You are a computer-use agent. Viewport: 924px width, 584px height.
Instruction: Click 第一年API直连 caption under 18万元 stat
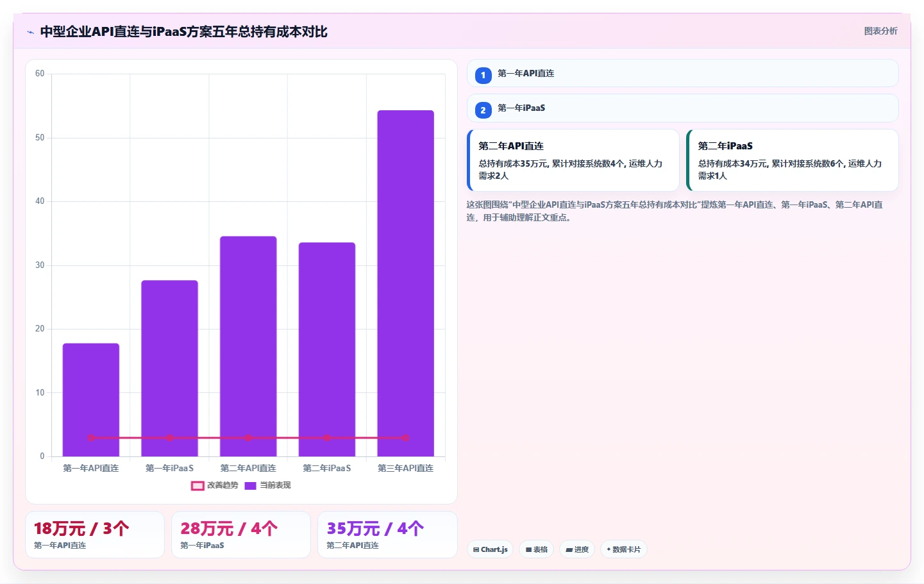point(60,546)
